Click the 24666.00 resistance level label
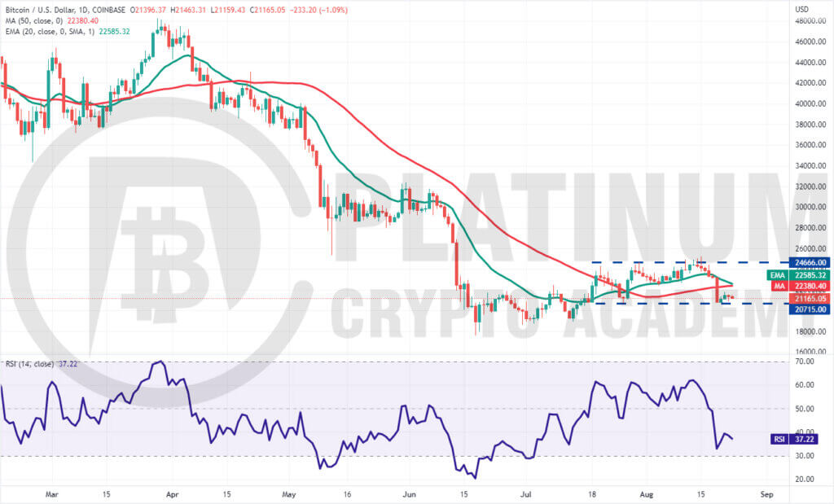The image size is (834, 504). [x=810, y=263]
